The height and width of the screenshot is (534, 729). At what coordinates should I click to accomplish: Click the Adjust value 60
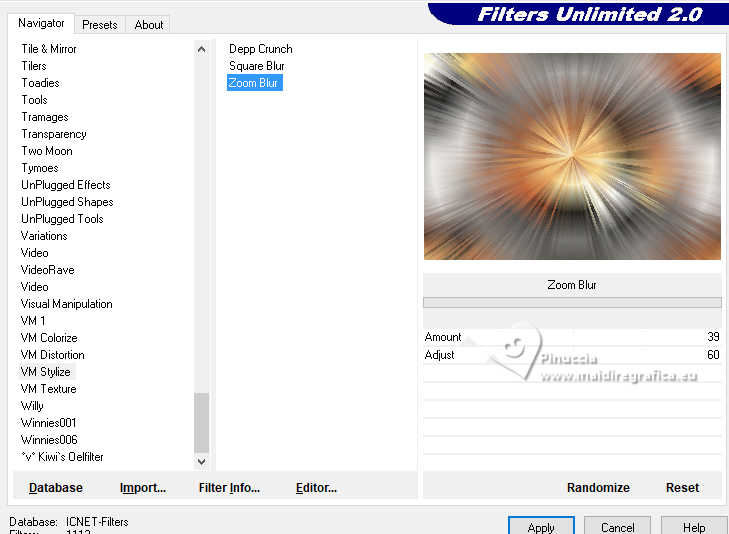pyautogui.click(x=713, y=355)
